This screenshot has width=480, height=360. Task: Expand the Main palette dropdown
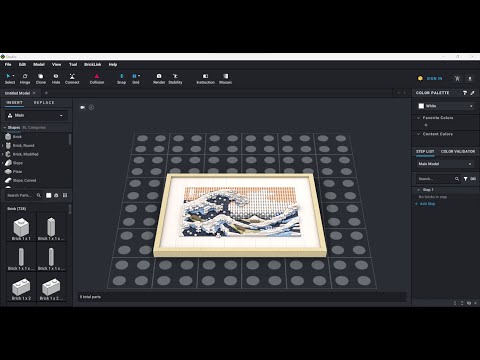36,115
